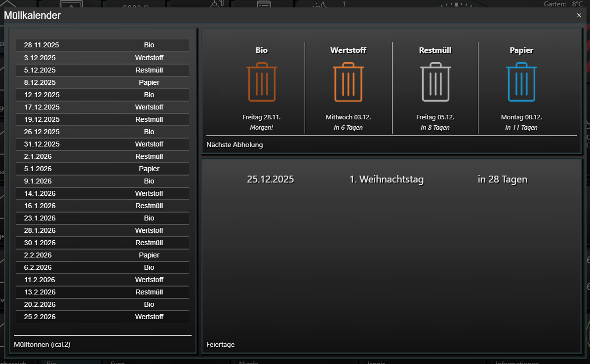
Task: Select the 25.2.2026 Wertstoff entry
Action: point(103,317)
